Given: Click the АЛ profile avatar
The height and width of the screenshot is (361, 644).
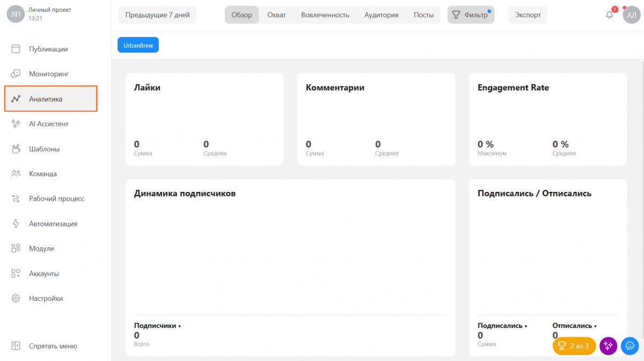Looking at the screenshot, I should [x=631, y=14].
